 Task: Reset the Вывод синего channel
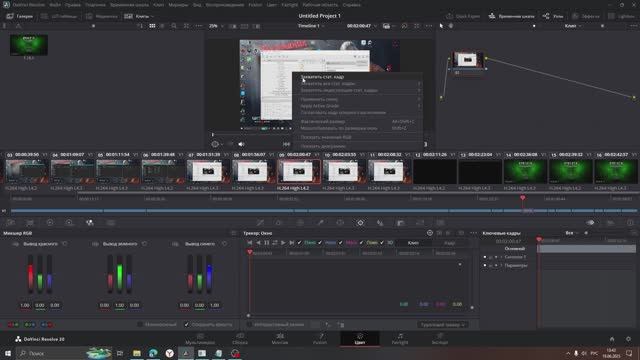tap(224, 244)
